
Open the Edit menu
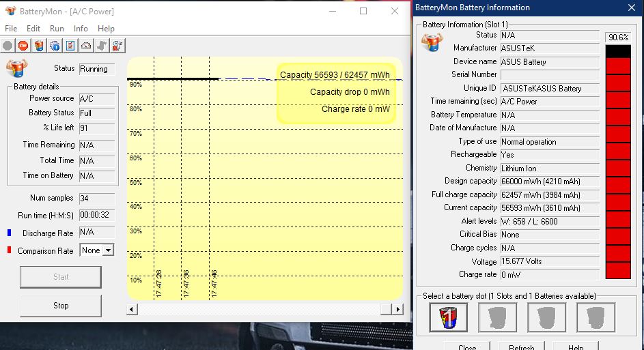coord(33,28)
